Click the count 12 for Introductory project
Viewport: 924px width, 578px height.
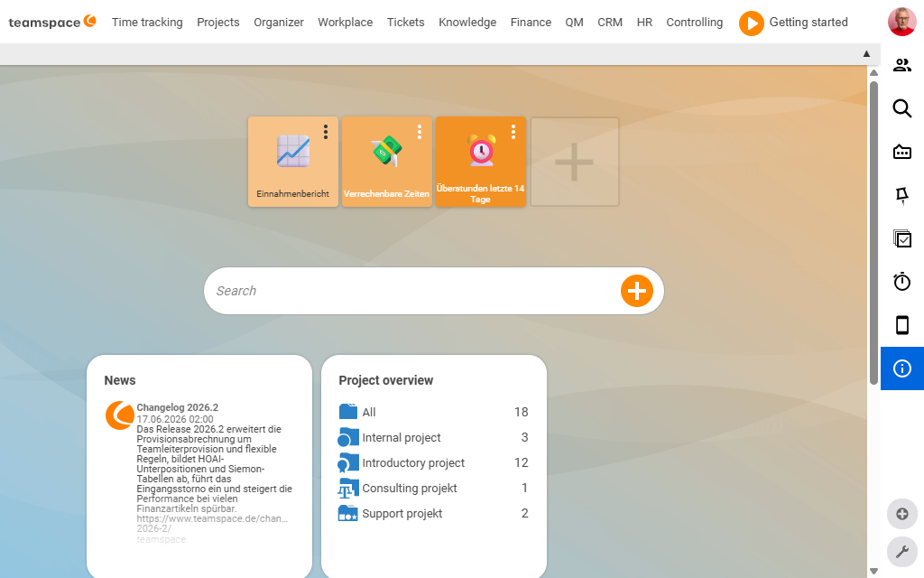[x=521, y=463]
